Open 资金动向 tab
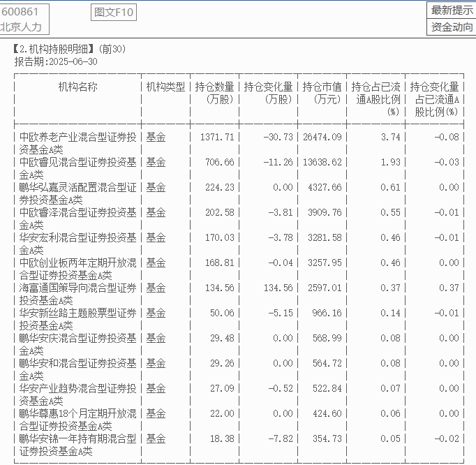Viewport: 476px width, 465px height. tap(452, 27)
